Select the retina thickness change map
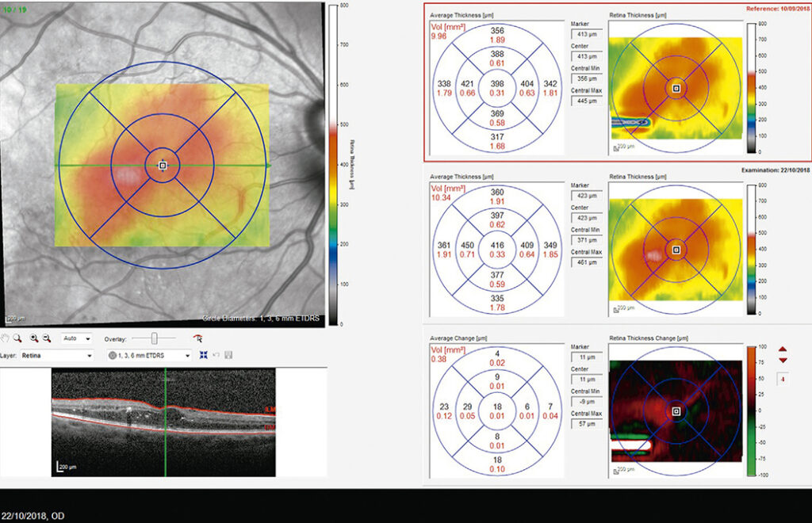The width and height of the screenshot is (812, 523). pos(675,411)
